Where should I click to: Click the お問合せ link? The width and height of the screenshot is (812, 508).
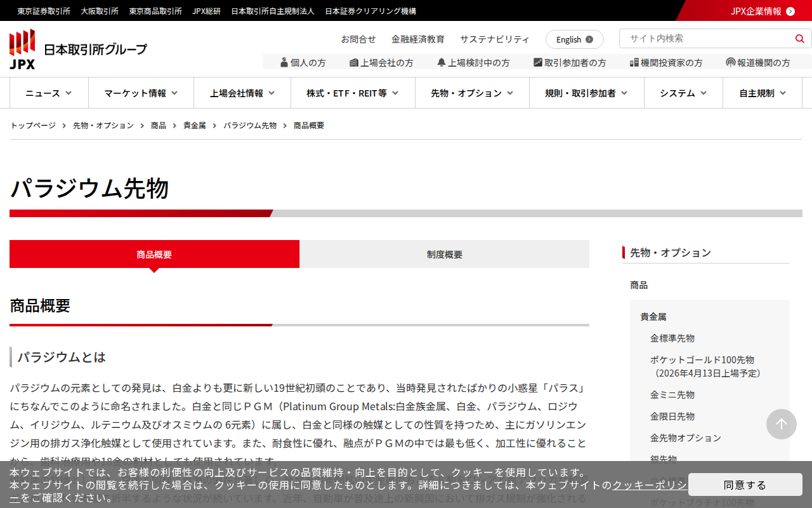coord(358,39)
